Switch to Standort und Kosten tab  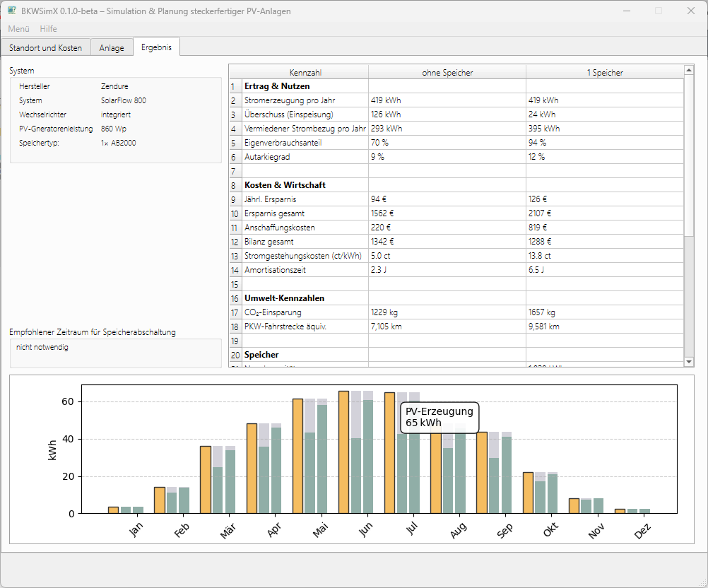[x=46, y=48]
